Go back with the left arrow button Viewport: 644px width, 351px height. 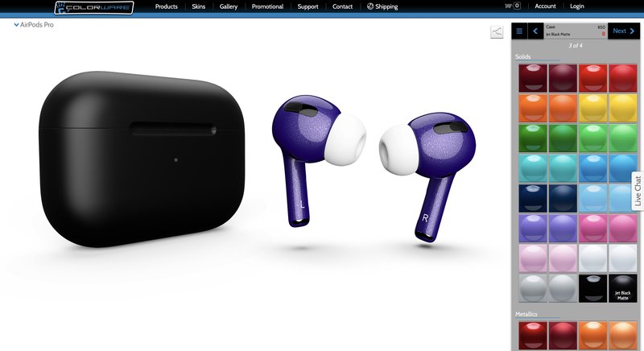[x=535, y=31]
